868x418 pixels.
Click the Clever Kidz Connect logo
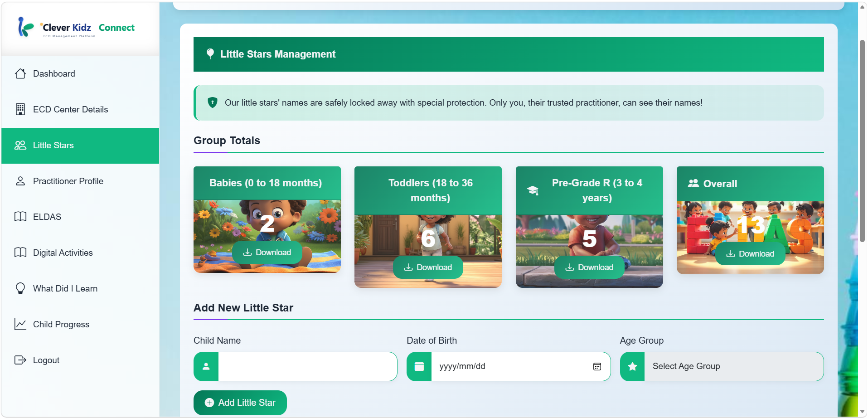tap(76, 28)
